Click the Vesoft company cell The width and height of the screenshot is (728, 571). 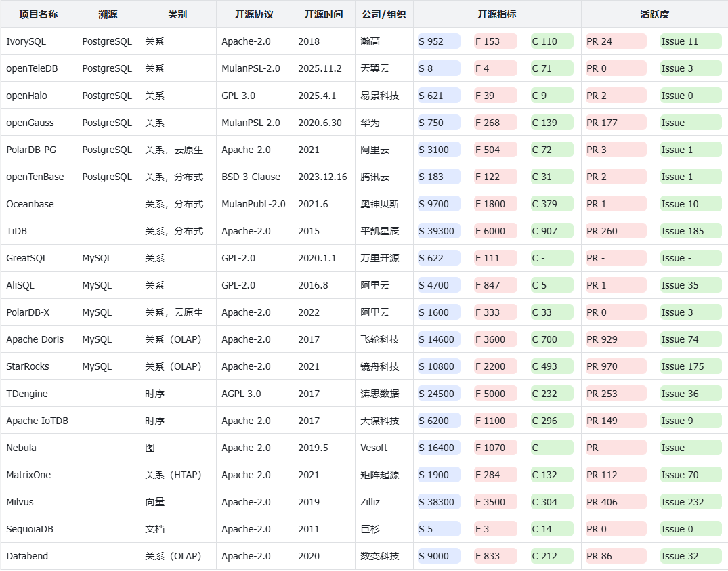point(384,448)
